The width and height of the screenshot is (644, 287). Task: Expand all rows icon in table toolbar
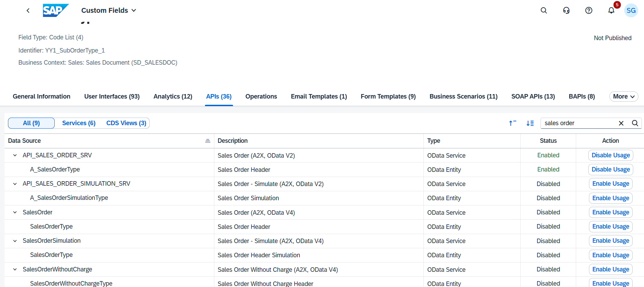tap(530, 123)
